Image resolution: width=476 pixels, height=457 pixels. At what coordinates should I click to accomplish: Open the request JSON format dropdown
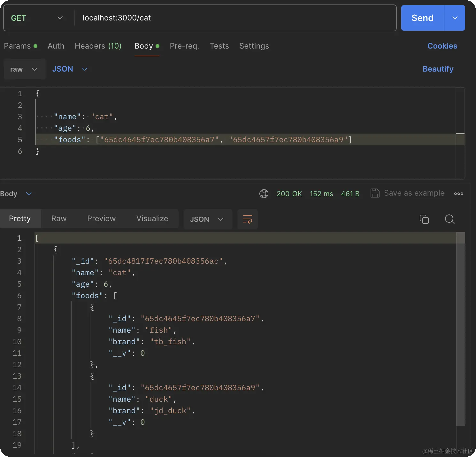point(70,69)
